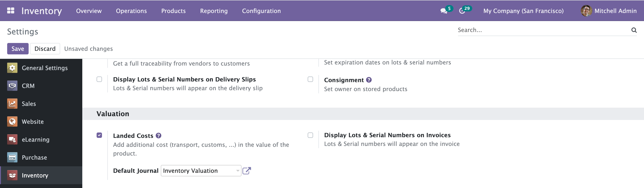644x188 pixels.
Task: Open external link for Default Journal
Action: pyautogui.click(x=246, y=171)
